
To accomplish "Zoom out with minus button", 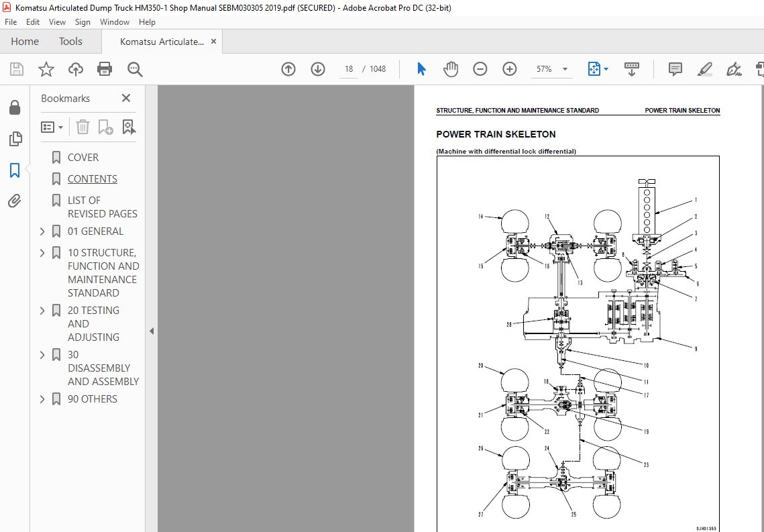I will (480, 69).
